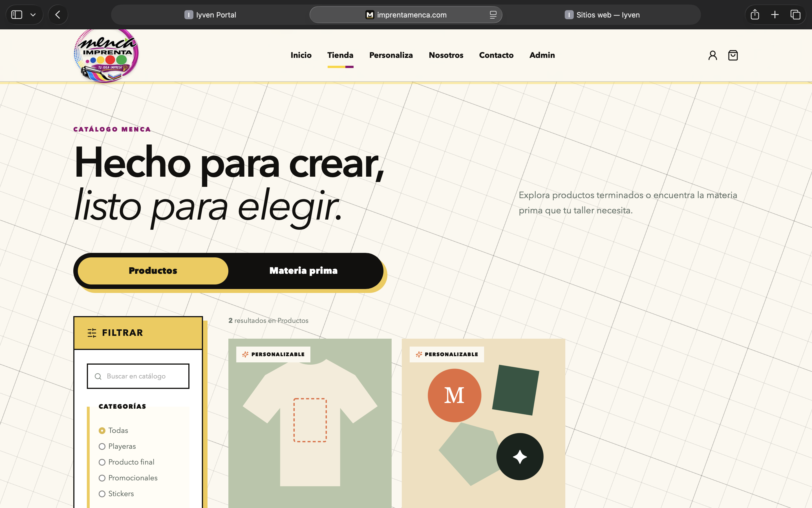
Task: Select the Productos toggle button
Action: click(153, 271)
